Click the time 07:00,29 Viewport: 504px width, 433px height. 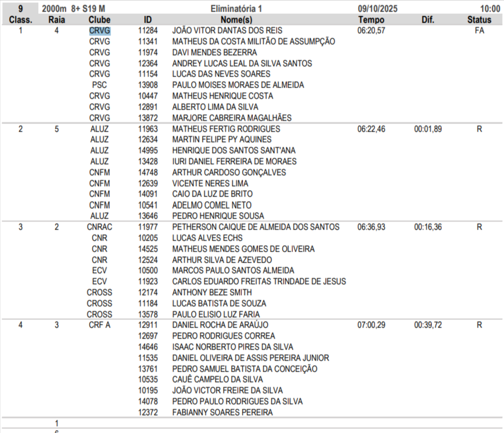[372, 325]
